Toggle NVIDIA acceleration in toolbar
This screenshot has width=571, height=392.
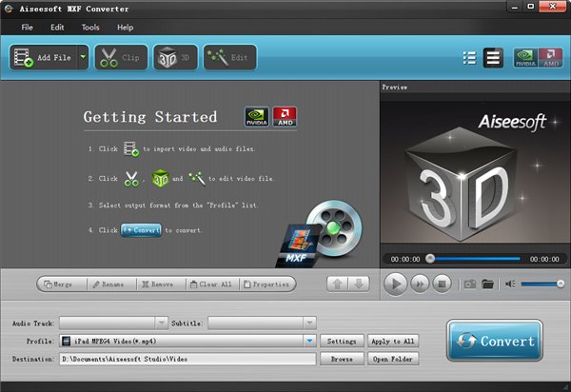[525, 57]
